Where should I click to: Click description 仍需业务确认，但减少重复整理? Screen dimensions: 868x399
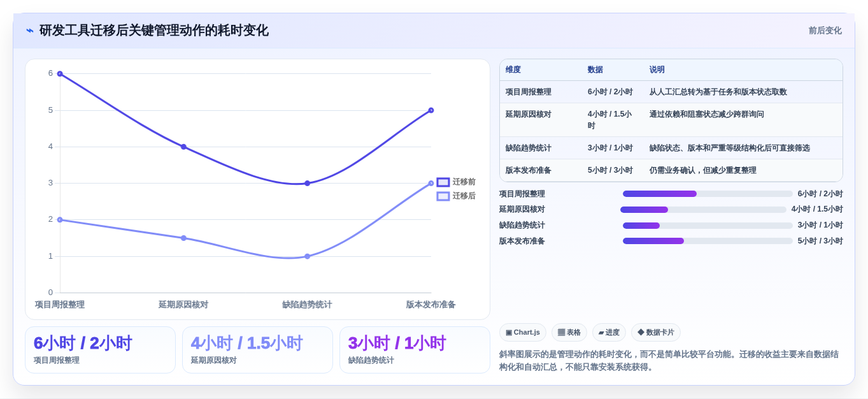pyautogui.click(x=703, y=171)
